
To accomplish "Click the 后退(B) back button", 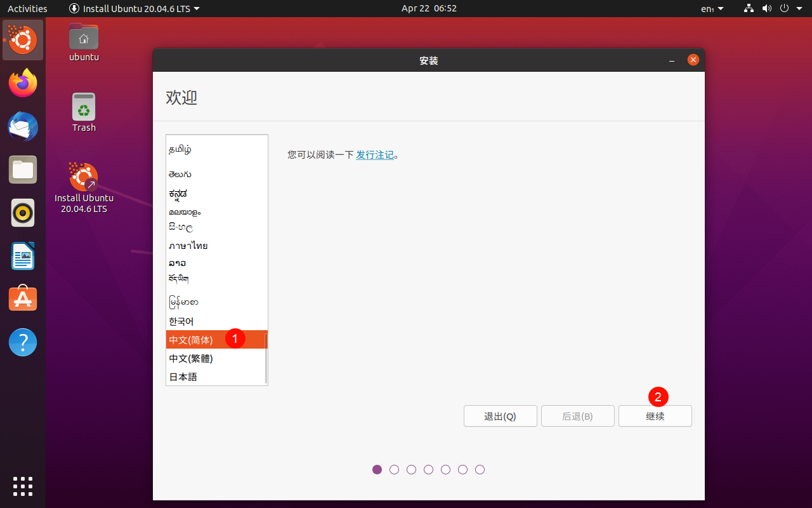I will coord(578,416).
